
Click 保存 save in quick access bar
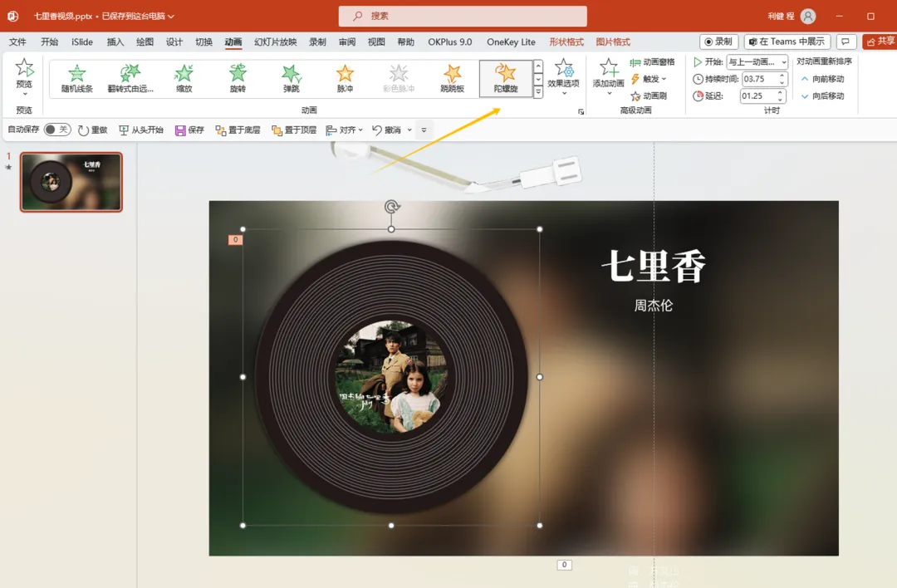tap(189, 130)
